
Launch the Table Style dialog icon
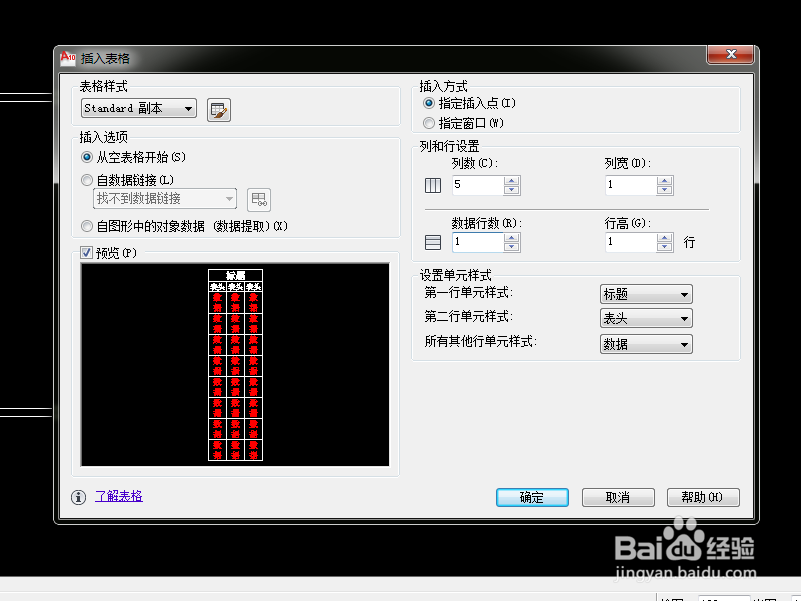pyautogui.click(x=219, y=110)
